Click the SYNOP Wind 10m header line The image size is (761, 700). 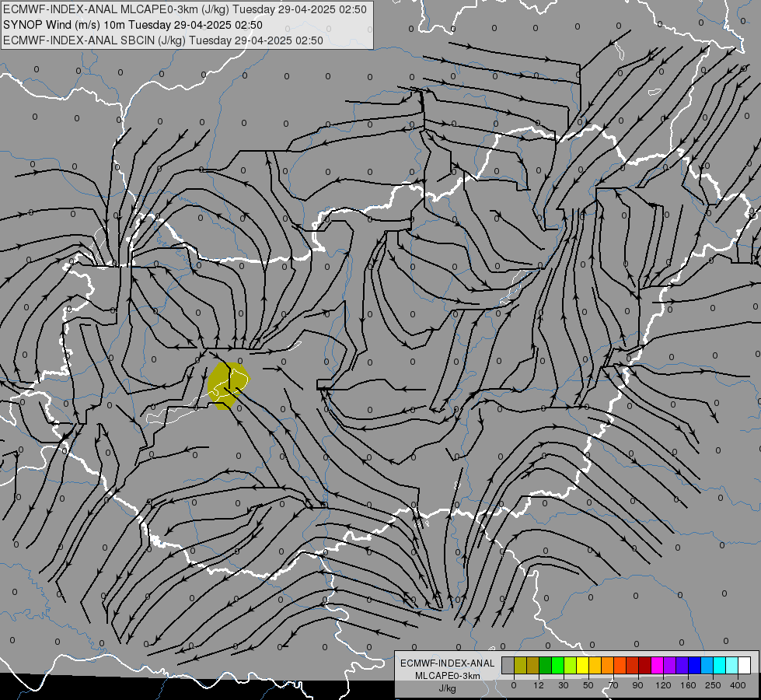coord(132,25)
